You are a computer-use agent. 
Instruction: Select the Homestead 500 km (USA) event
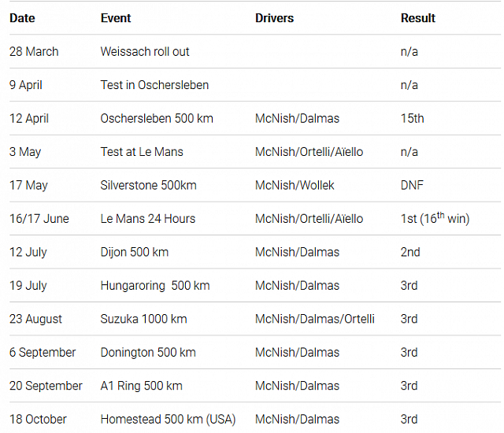168,420
